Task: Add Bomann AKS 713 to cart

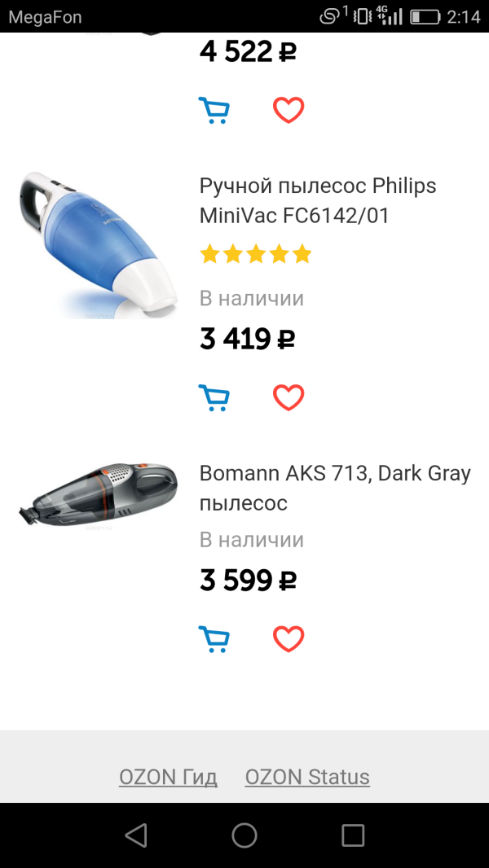Action: click(214, 639)
